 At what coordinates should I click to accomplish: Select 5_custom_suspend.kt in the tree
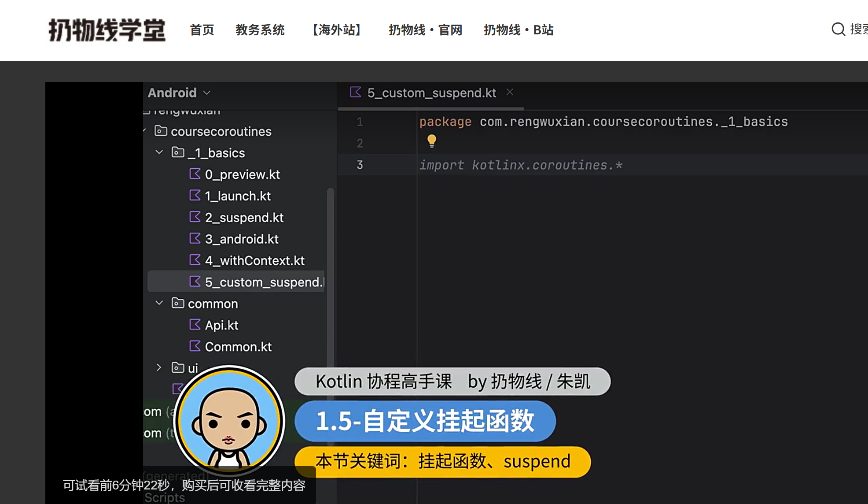click(x=236, y=282)
